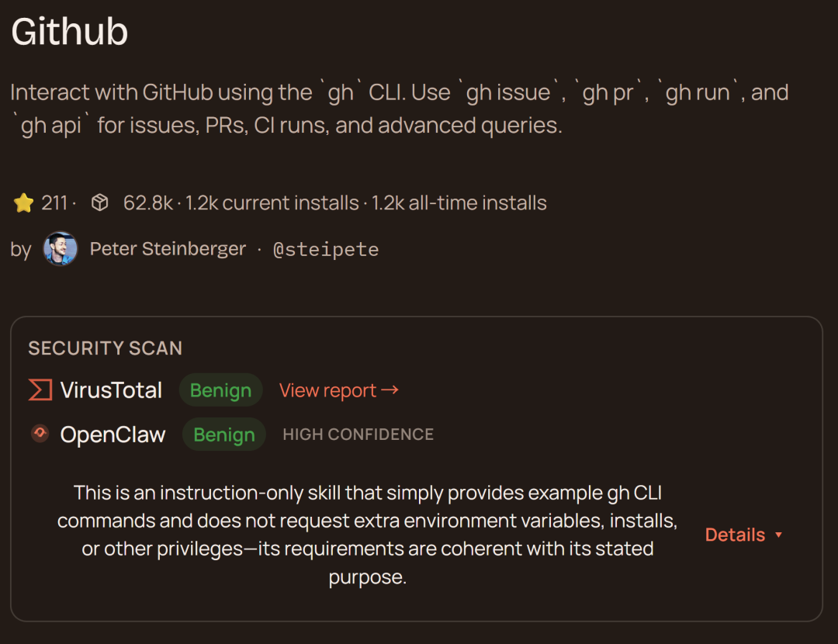Click the yellow star rating icon

coord(23,203)
